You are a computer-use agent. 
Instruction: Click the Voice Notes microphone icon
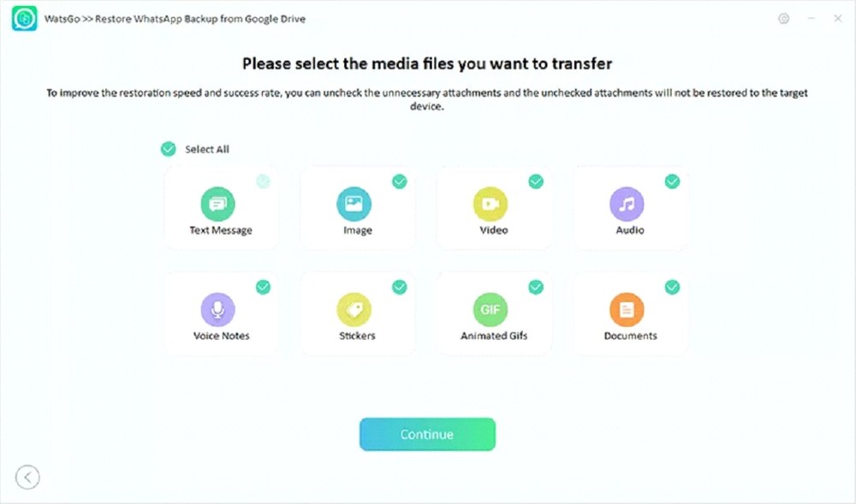click(217, 309)
